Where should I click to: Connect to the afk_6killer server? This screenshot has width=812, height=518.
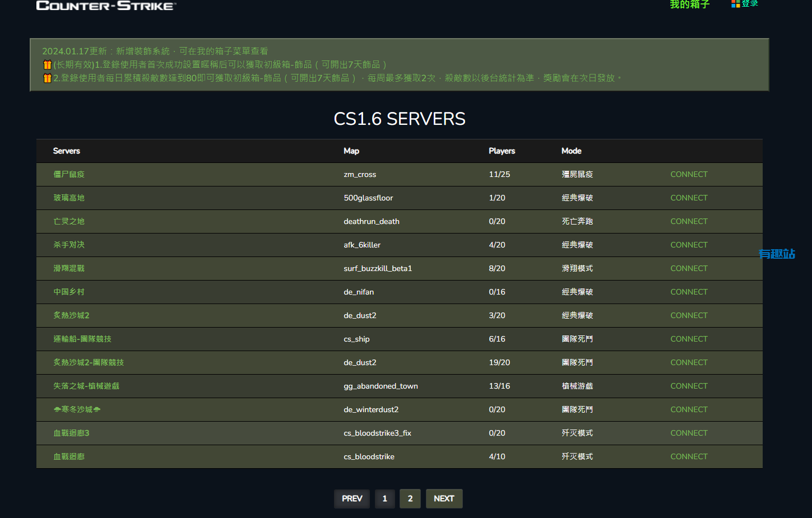pos(689,245)
